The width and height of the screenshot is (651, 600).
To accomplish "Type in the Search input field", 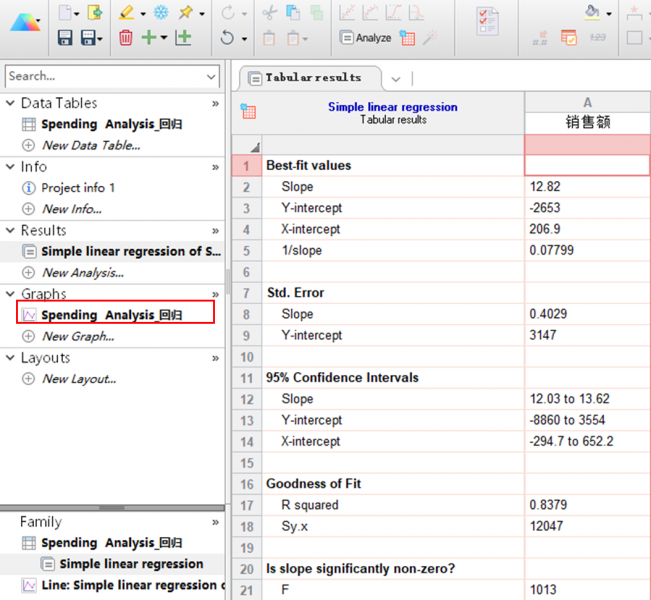I will 100,76.
